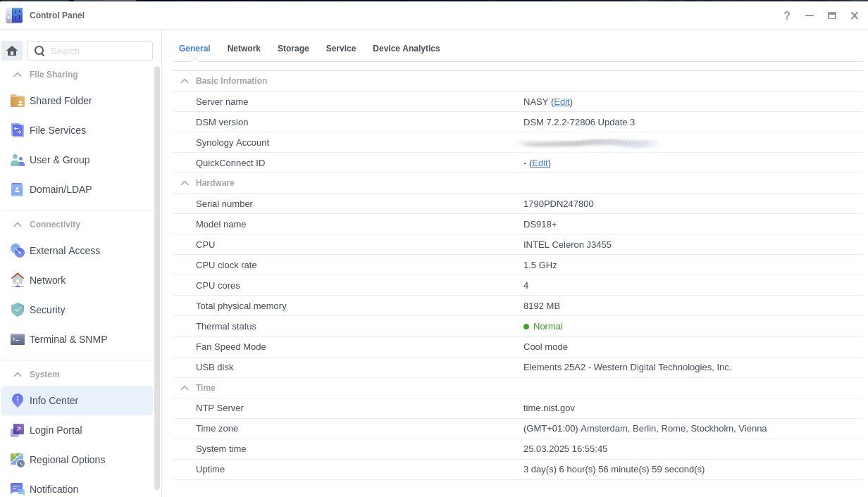Viewport: 868px width, 497px height.
Task: Collapse the Hardware group
Action: pos(185,183)
